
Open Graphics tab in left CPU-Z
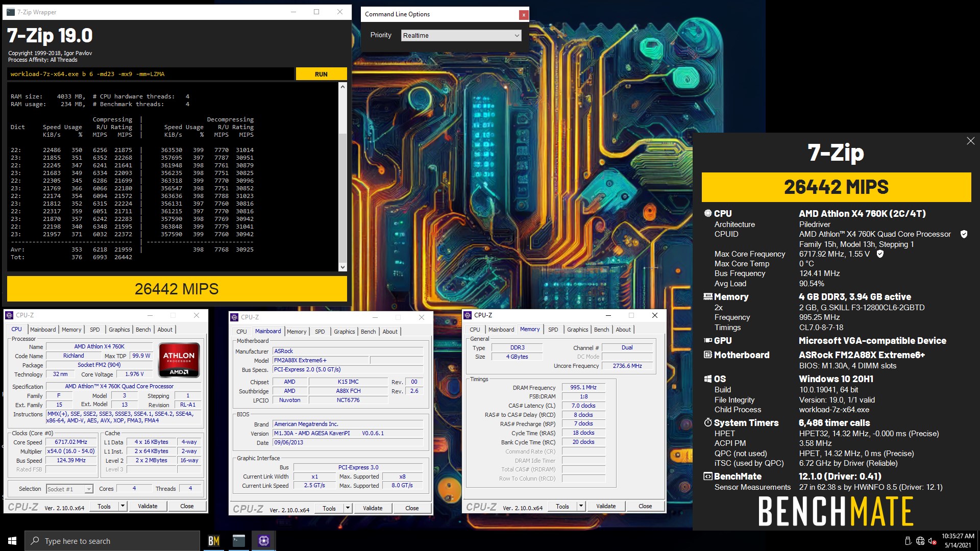tap(119, 330)
